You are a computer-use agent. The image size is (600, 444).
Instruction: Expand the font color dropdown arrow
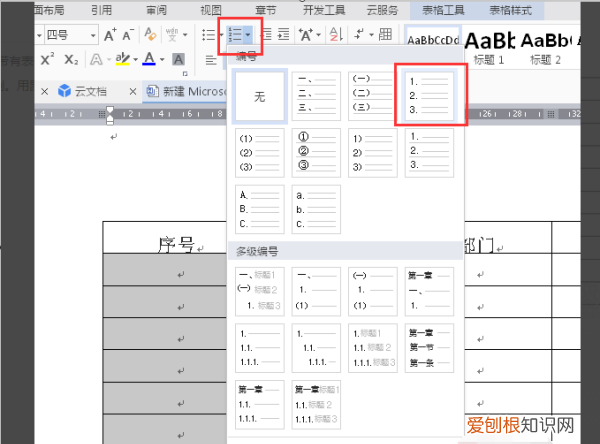pyautogui.click(x=162, y=59)
